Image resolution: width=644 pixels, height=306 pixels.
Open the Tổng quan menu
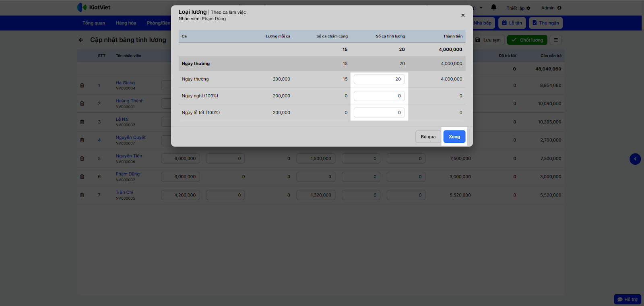(94, 23)
